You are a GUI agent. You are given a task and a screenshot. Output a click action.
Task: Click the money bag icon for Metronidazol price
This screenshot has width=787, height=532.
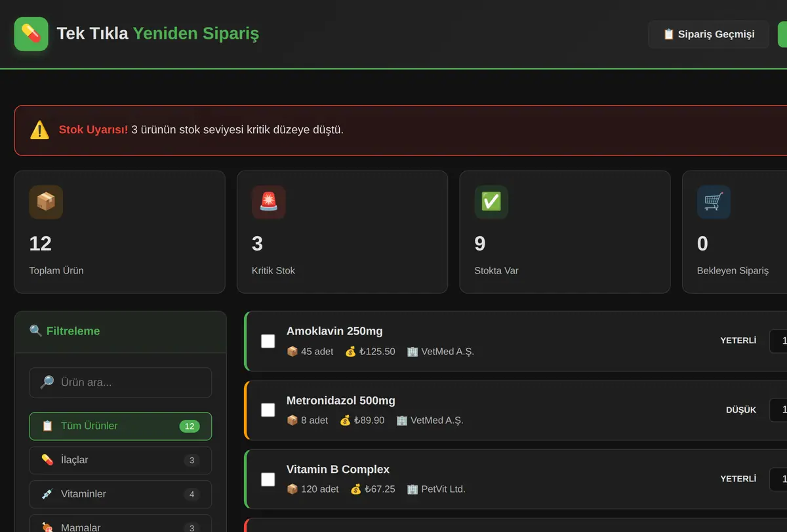345,420
